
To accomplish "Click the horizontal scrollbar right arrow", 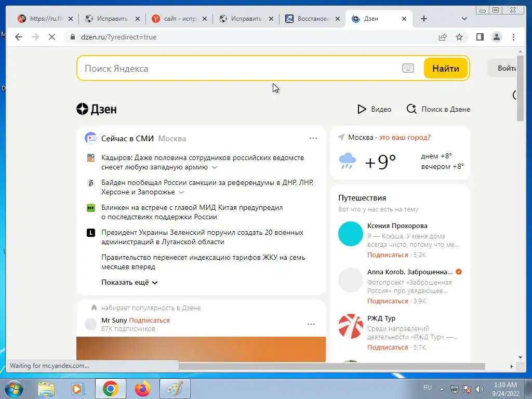I will click(511, 366).
